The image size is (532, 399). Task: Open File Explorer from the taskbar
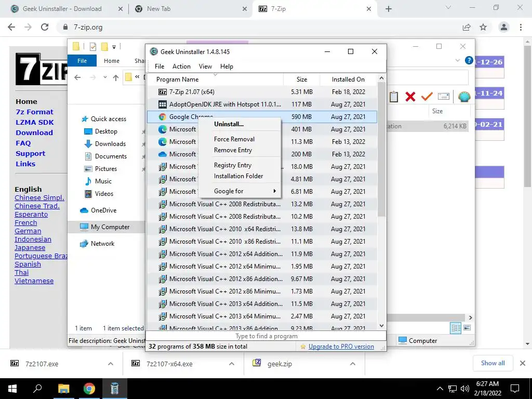pyautogui.click(x=63, y=389)
